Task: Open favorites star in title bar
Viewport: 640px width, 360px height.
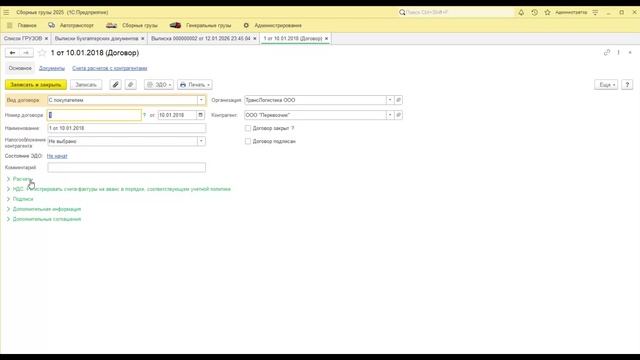Action: point(547,12)
